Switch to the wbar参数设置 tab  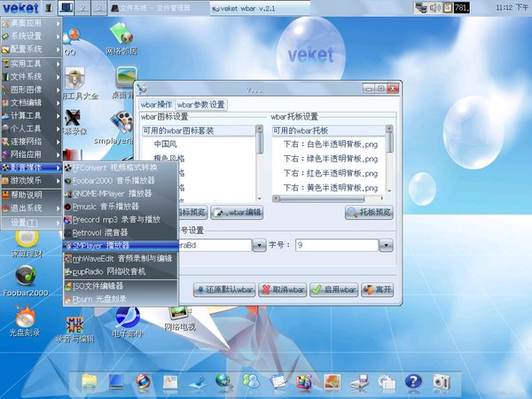click(201, 105)
